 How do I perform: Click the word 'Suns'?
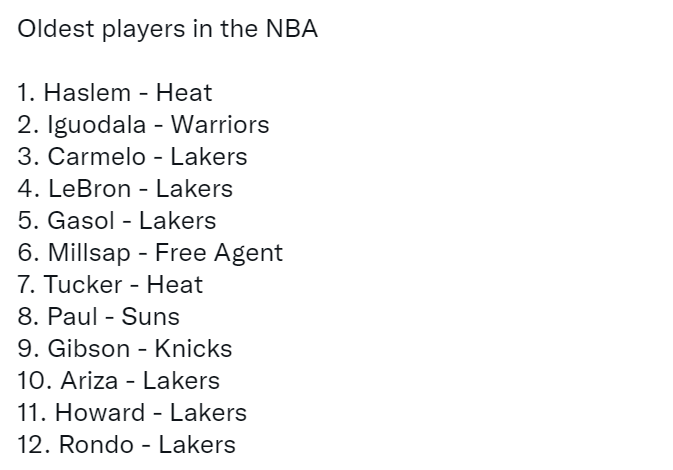pyautogui.click(x=150, y=317)
